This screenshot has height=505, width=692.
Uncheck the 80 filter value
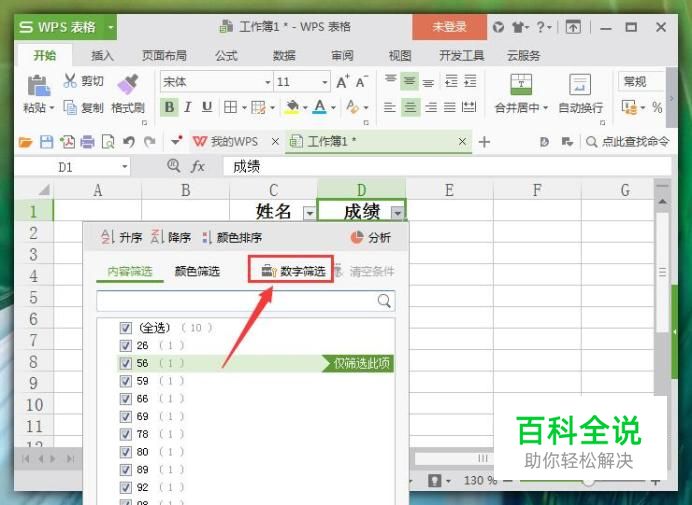(x=126, y=452)
